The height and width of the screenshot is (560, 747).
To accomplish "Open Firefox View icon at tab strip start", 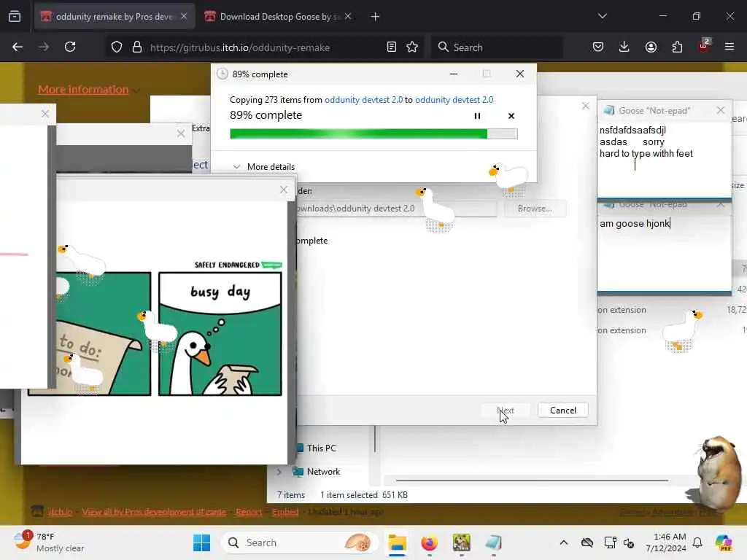I will coord(15,17).
